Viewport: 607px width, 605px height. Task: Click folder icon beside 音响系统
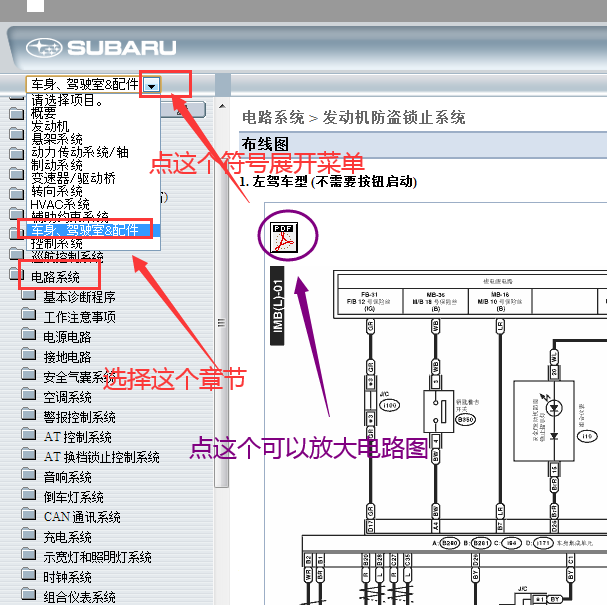29,473
